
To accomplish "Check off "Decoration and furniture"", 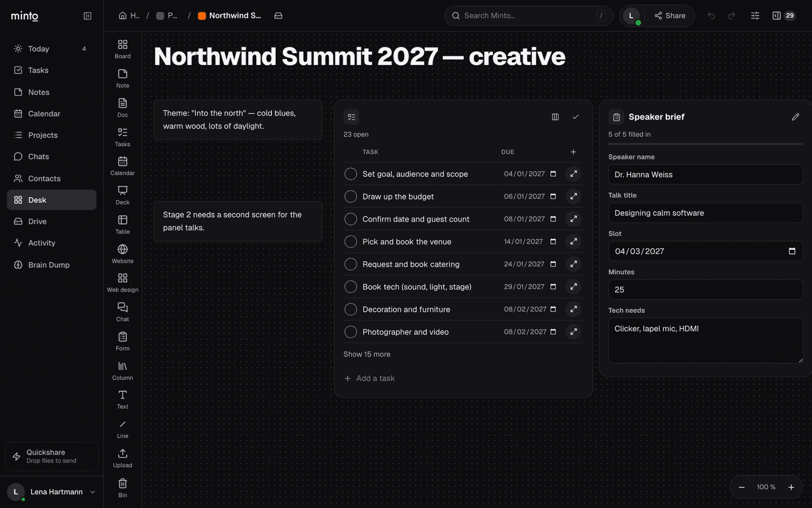I will (x=351, y=309).
